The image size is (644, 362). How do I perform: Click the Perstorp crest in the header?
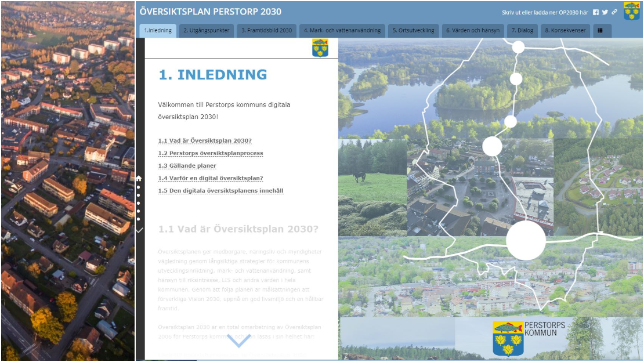[x=632, y=11]
